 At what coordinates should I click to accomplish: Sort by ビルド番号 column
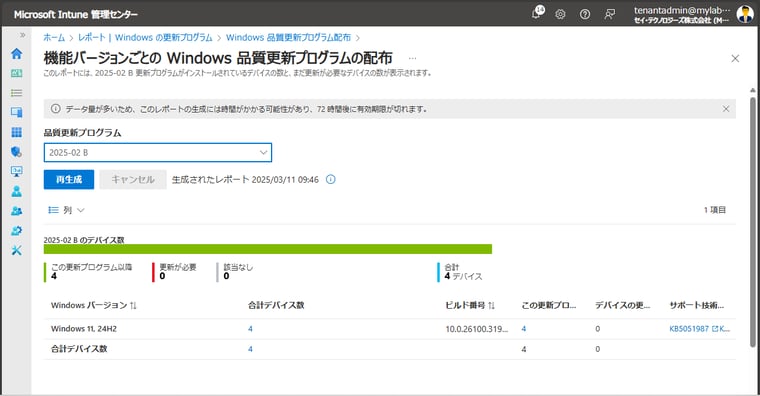[x=470, y=305]
